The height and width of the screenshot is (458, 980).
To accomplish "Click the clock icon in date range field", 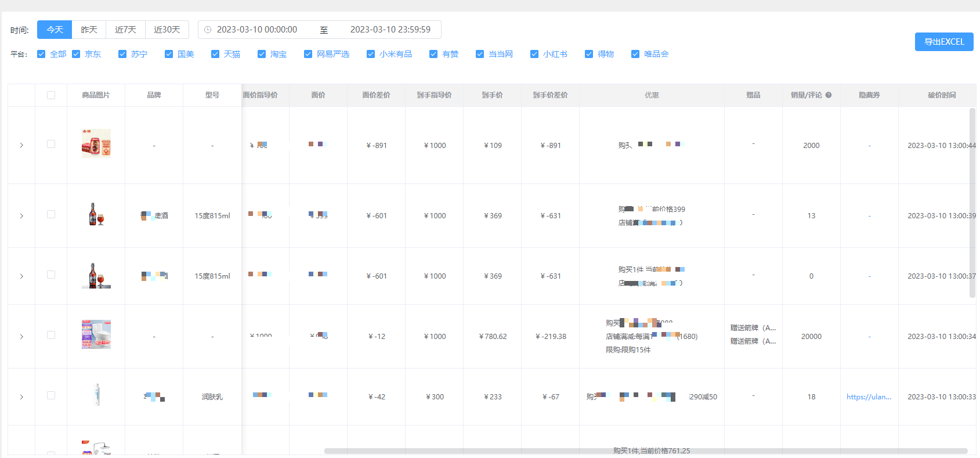I will pyautogui.click(x=208, y=30).
